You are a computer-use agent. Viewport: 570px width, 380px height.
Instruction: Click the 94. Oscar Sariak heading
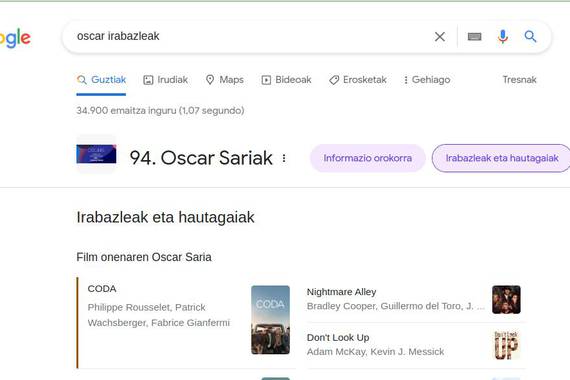pos(201,158)
